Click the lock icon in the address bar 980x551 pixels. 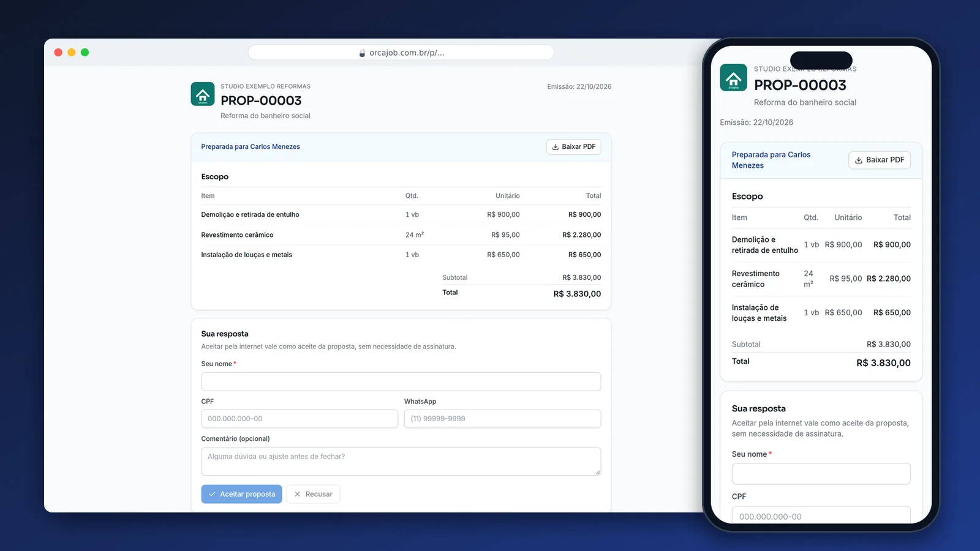click(362, 53)
